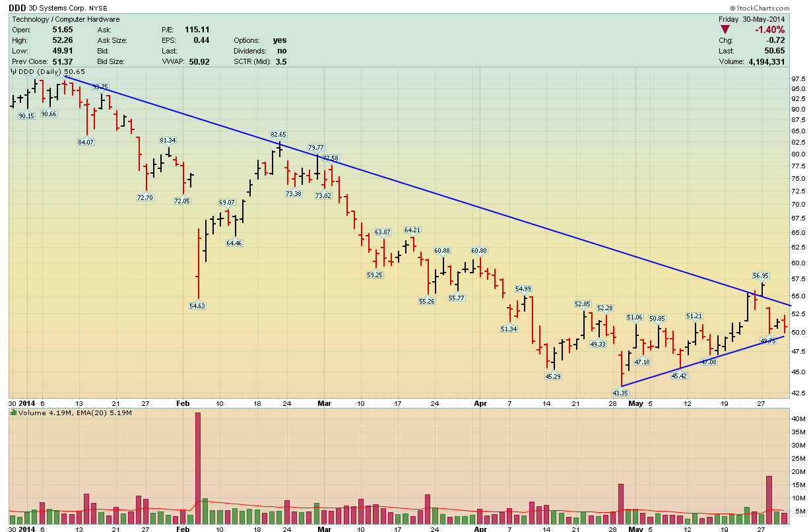Viewport: 811px width, 532px height.
Task: Click the 72.70 price label
Action: pos(145,197)
